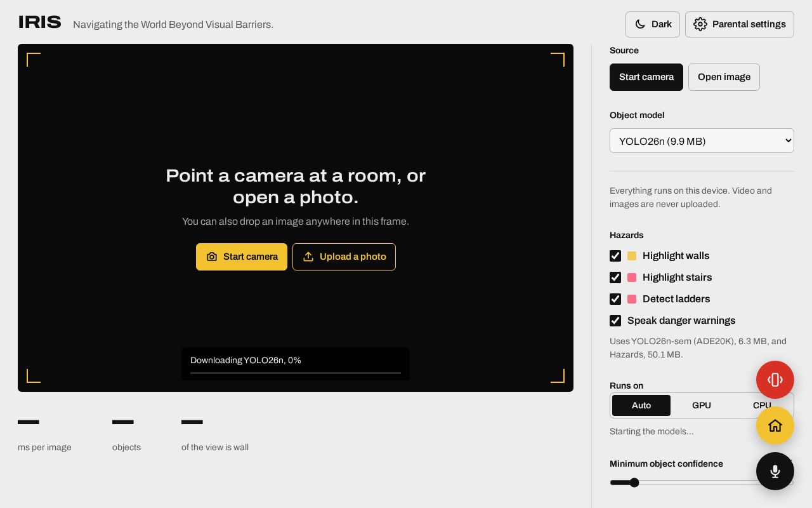Click the IRIS logo

pos(40,22)
